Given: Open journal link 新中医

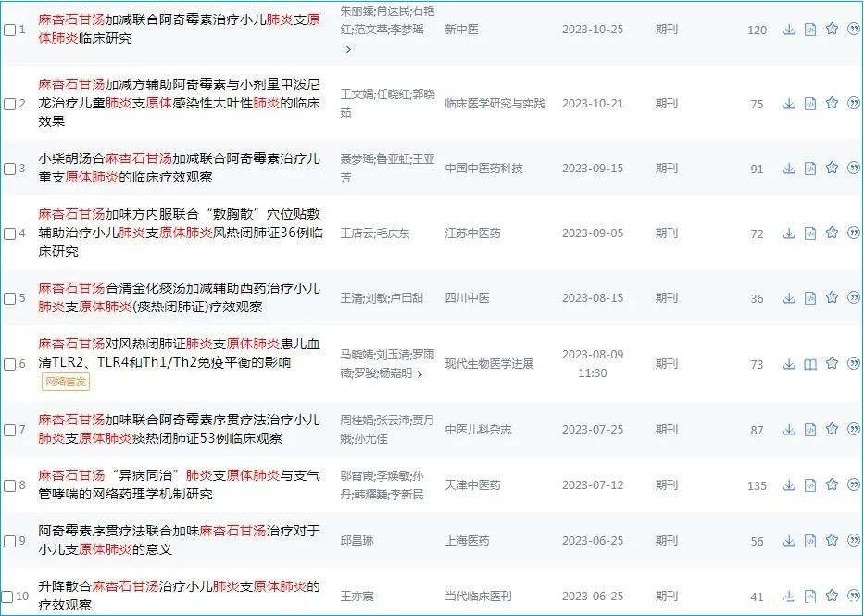Looking at the screenshot, I should [x=461, y=30].
